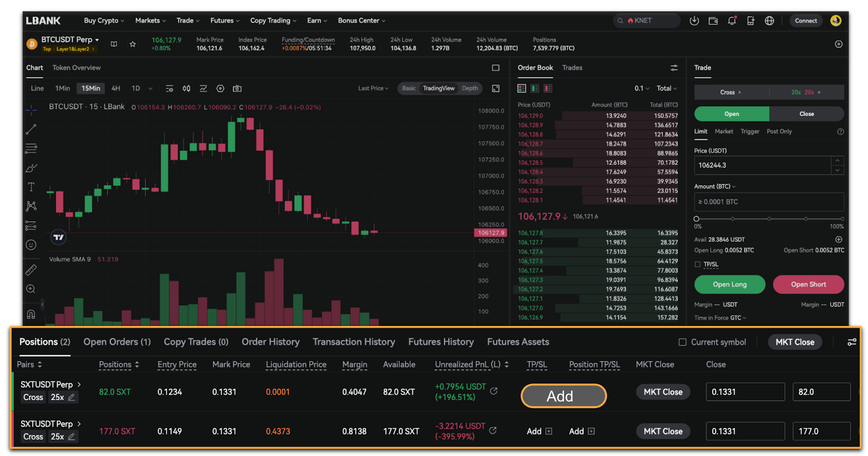
Task: Click the Open Long button
Action: click(x=730, y=284)
